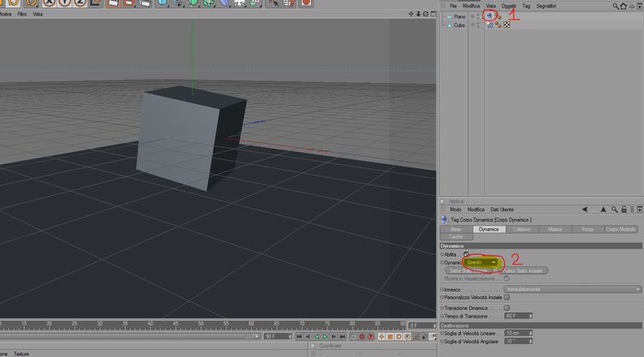
Task: Select the Piano object in the Object Manager
Action: [460, 17]
